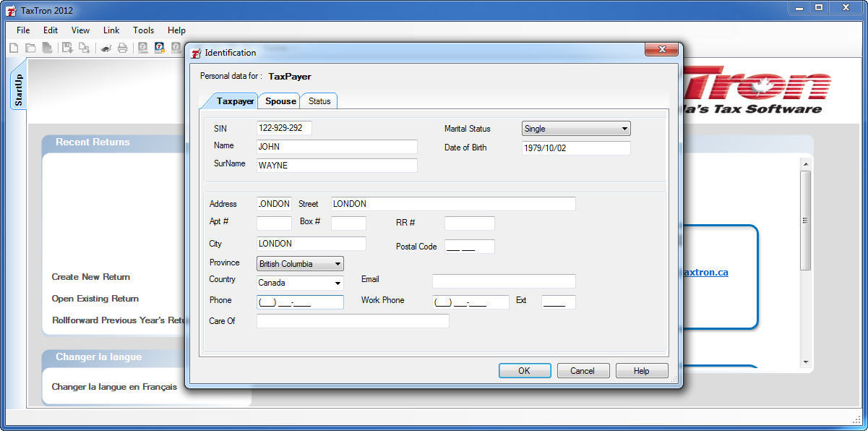Click the SIN input field

click(x=284, y=128)
